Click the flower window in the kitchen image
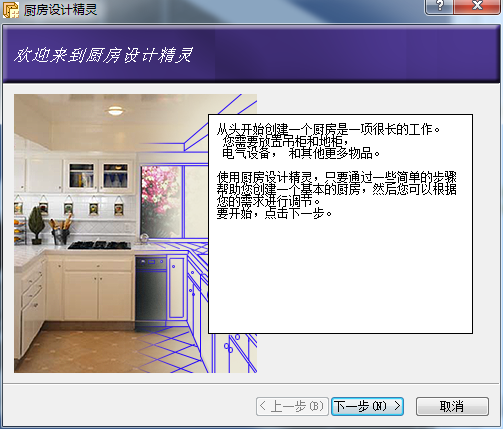 tap(162, 201)
